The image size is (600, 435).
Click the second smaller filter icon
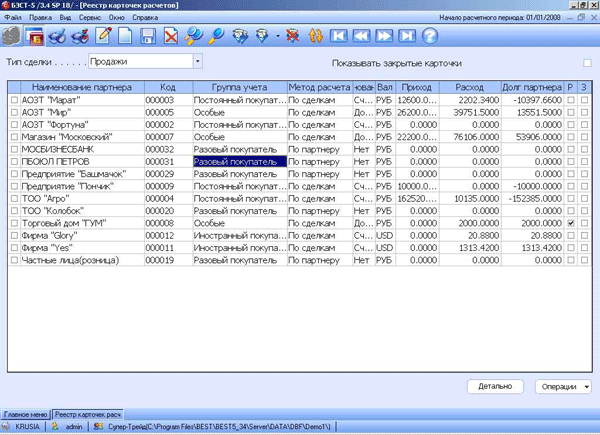262,36
